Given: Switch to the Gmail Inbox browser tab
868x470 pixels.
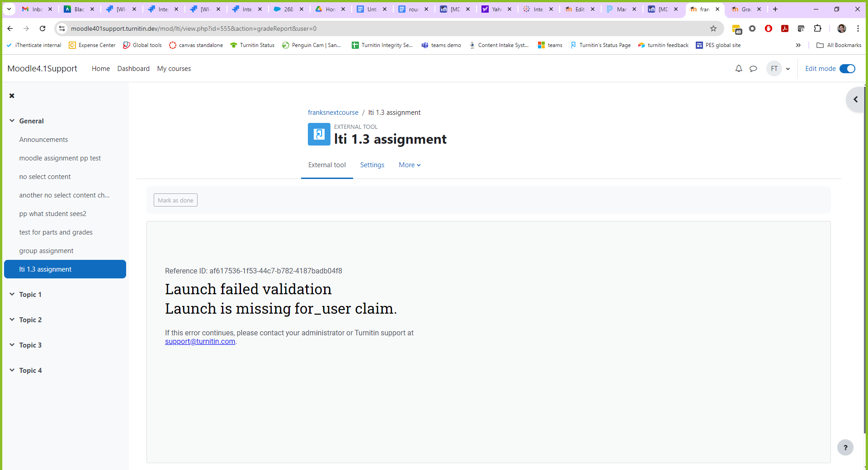Looking at the screenshot, I should point(37,9).
